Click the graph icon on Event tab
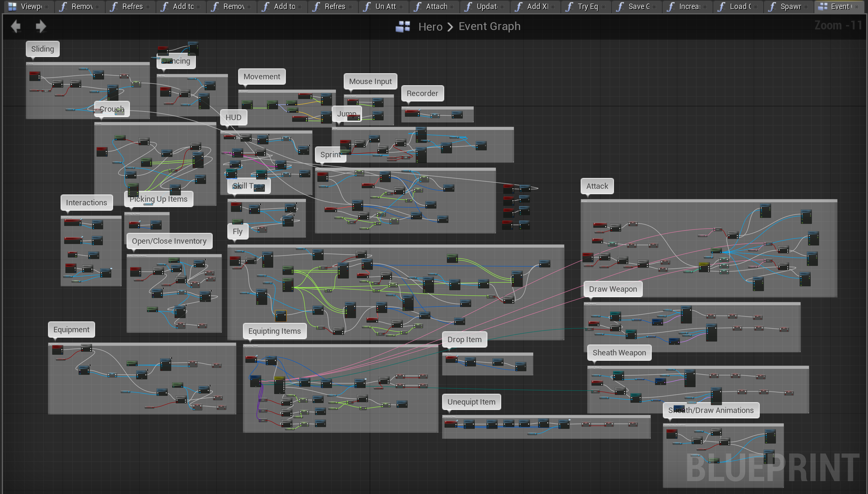The width and height of the screenshot is (868, 494). click(823, 6)
